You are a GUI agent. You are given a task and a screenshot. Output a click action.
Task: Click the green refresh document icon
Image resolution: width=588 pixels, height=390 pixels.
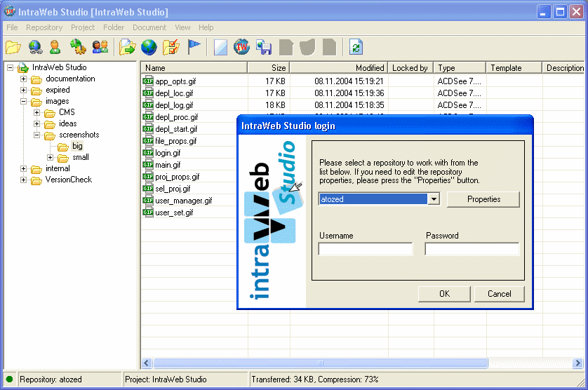[x=356, y=47]
